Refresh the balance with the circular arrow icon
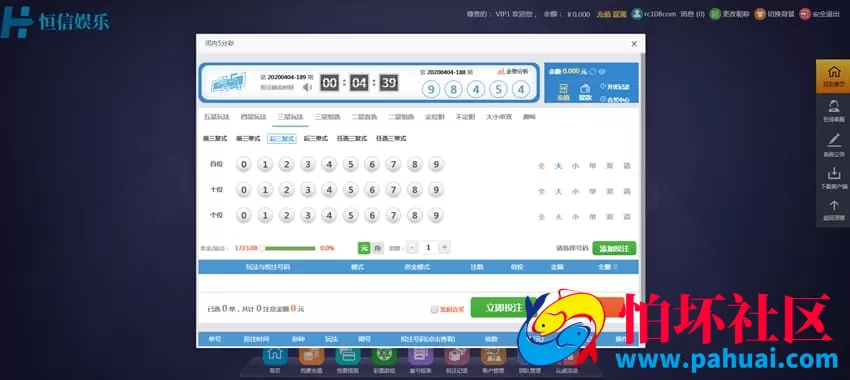Image resolution: width=850 pixels, height=380 pixels. tap(593, 71)
